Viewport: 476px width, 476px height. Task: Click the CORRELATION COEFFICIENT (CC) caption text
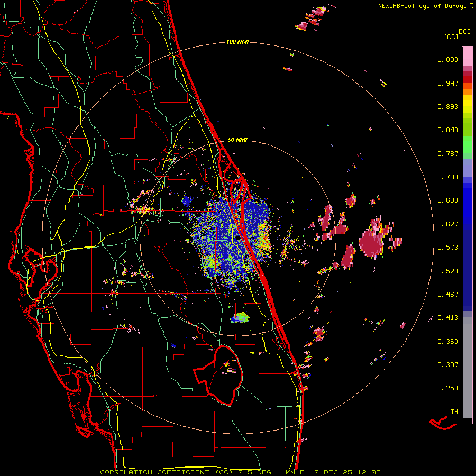pyautogui.click(x=167, y=472)
